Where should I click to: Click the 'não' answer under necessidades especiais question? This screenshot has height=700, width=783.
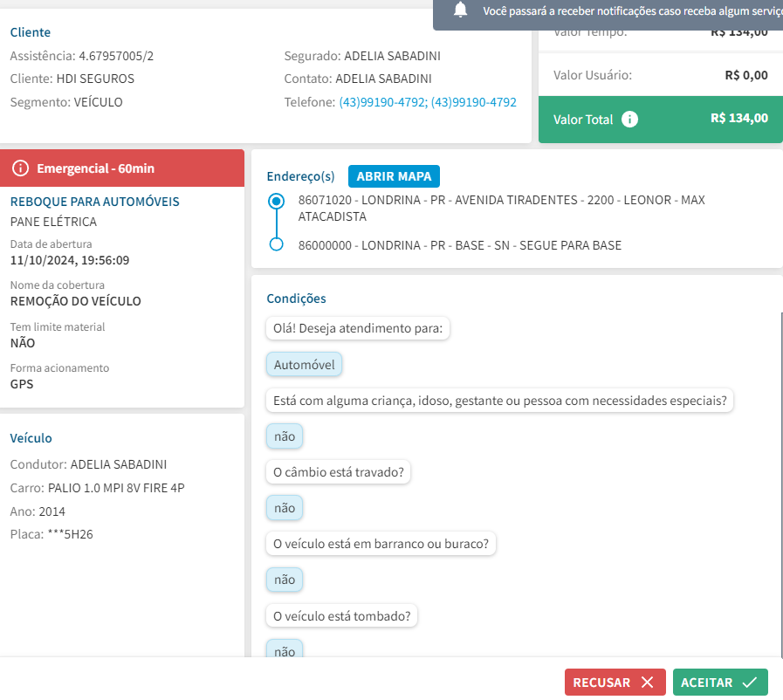pyautogui.click(x=285, y=436)
